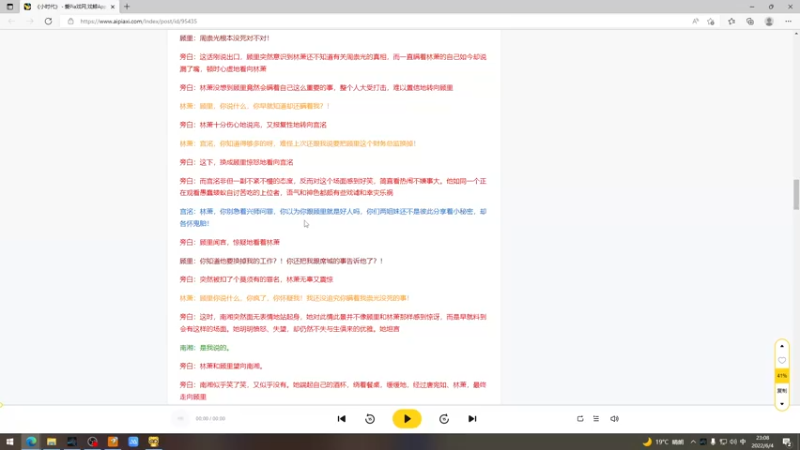The width and height of the screenshot is (800, 450).
Task: Click the up arrow in the floating widget
Action: click(x=782, y=346)
